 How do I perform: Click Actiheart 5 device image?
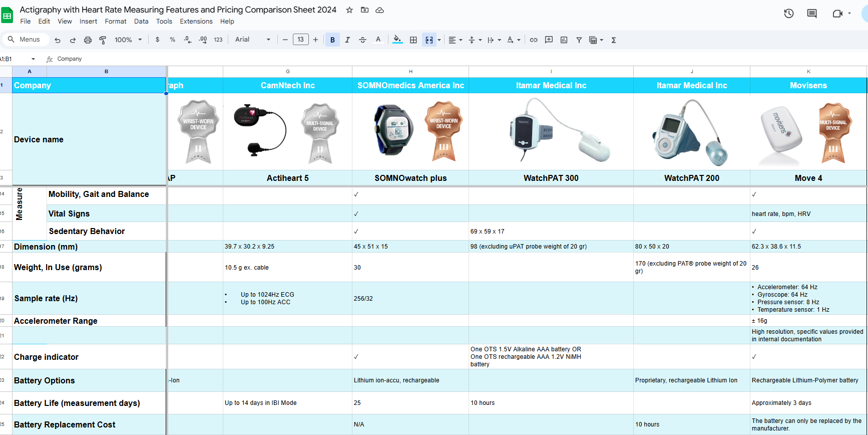(x=259, y=130)
